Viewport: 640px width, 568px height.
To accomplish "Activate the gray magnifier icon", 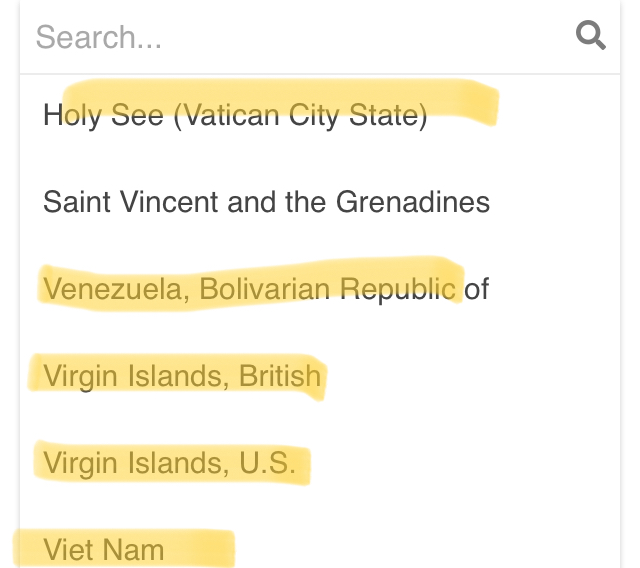I will (591, 36).
